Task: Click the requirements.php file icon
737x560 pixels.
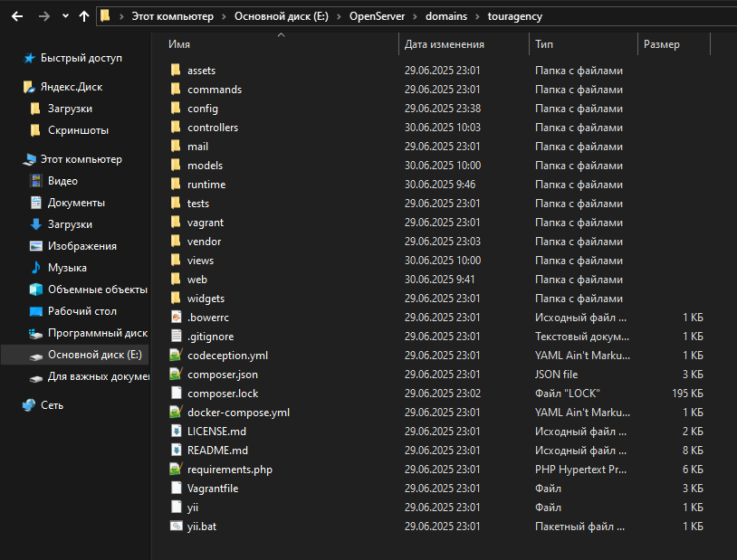Action: [176, 469]
